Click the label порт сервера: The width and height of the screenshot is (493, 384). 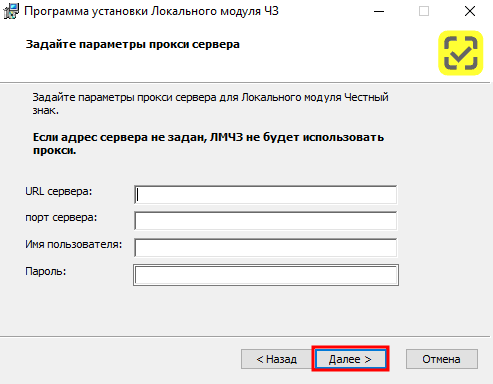pyautogui.click(x=61, y=218)
